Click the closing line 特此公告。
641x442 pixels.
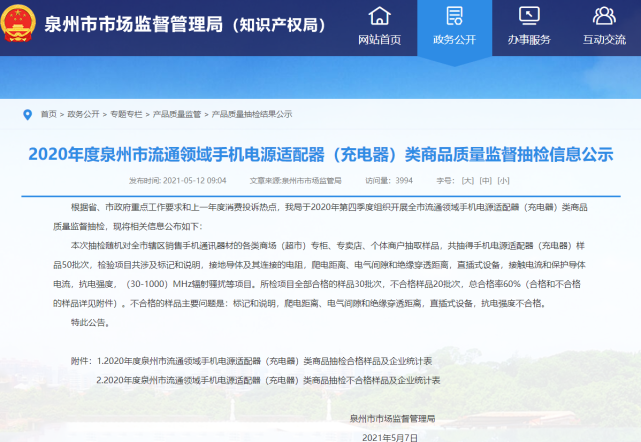(91, 323)
